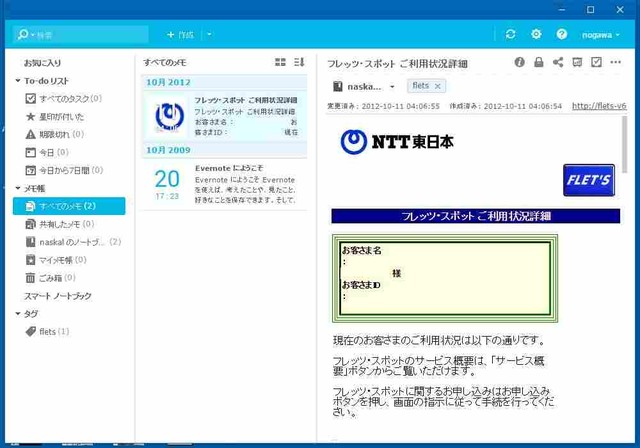Click the lock encryption icon

pyautogui.click(x=539, y=62)
